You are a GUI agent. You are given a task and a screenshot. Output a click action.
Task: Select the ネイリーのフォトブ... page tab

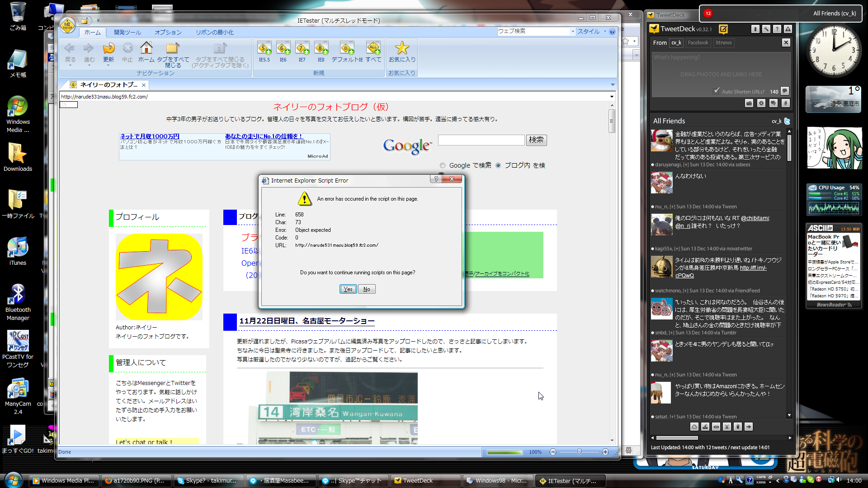coord(108,84)
